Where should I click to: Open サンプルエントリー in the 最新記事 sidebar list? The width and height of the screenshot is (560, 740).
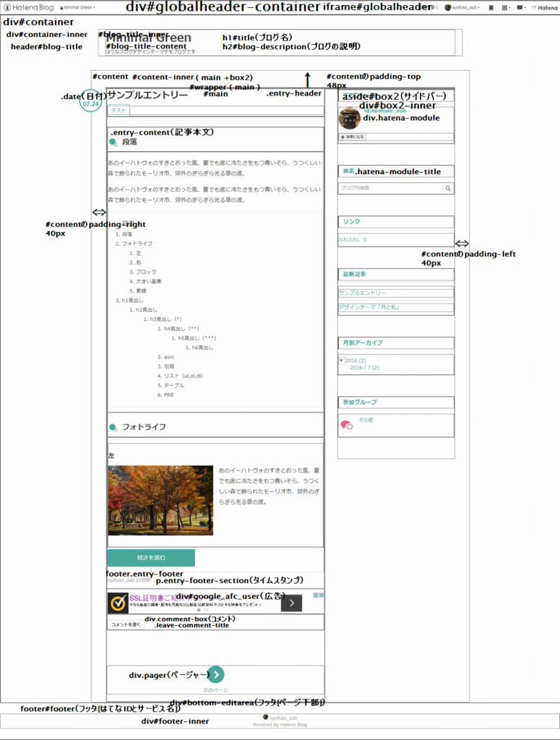[362, 293]
